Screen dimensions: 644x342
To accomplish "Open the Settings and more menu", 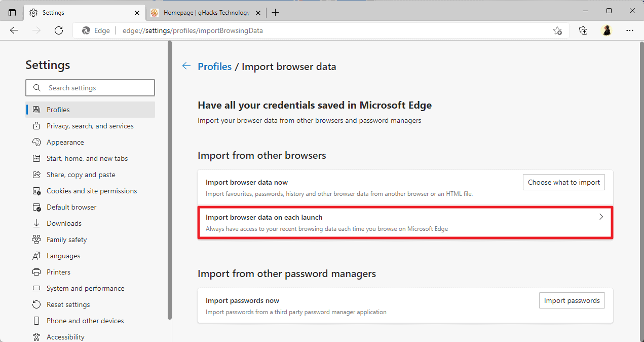I will (630, 30).
